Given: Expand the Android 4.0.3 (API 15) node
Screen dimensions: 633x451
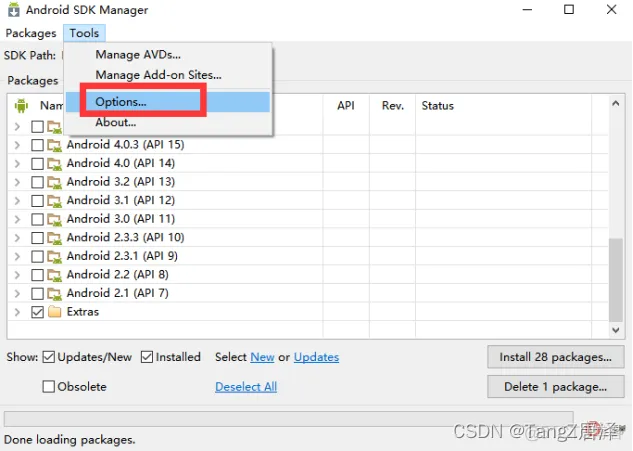Looking at the screenshot, I should tap(17, 145).
